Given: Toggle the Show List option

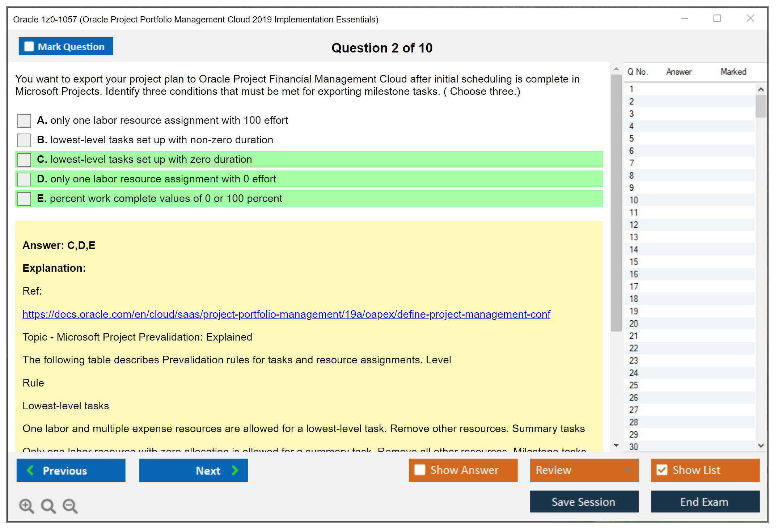Looking at the screenshot, I should coord(662,470).
